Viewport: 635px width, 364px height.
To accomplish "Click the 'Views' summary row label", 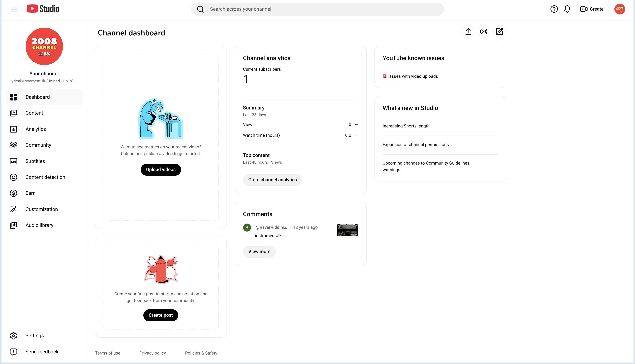I will [248, 124].
